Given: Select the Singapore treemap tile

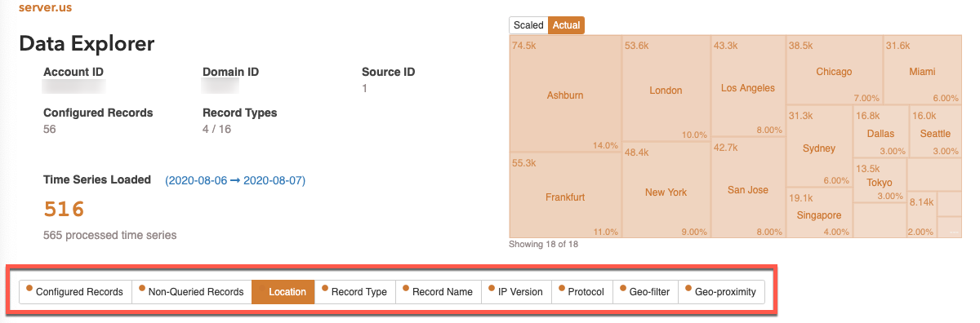Looking at the screenshot, I should tap(818, 214).
